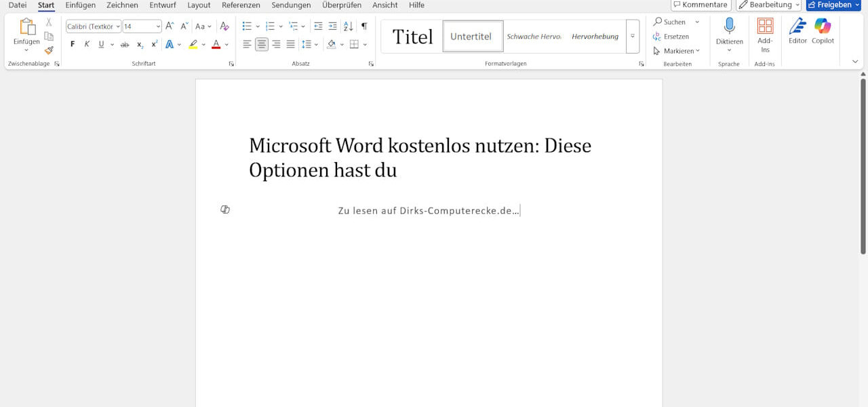
Task: Click the Copy icon in Zwischenablage
Action: pos(49,37)
